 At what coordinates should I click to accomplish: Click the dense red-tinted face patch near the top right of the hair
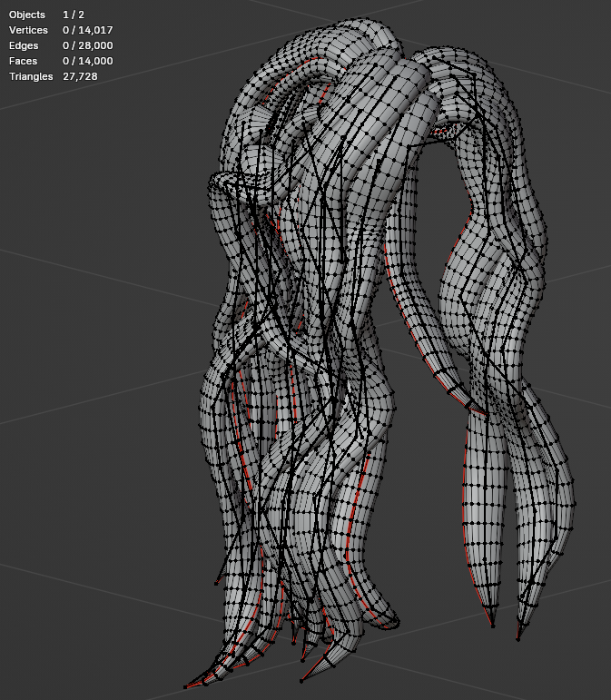pos(442,133)
